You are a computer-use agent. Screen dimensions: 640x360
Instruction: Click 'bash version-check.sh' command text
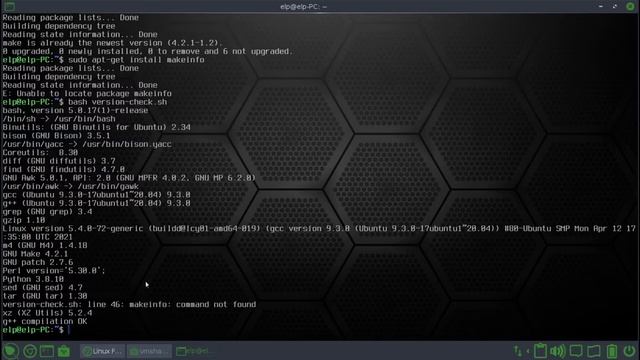(x=118, y=102)
